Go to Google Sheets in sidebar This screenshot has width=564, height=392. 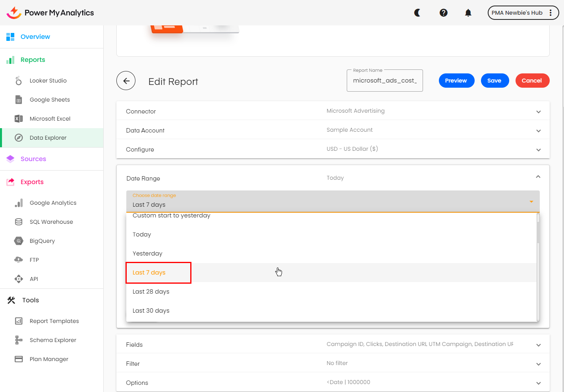coord(50,100)
